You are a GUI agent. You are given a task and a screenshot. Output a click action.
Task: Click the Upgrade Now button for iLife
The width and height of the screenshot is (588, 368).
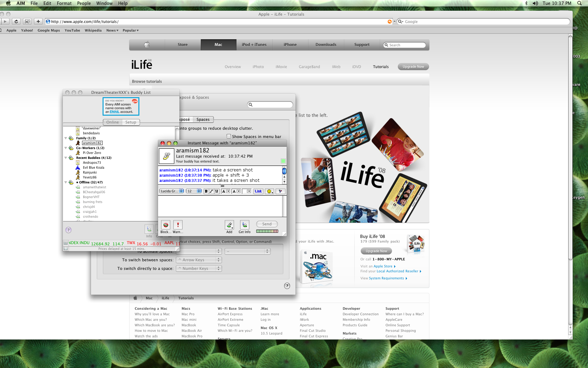click(413, 67)
